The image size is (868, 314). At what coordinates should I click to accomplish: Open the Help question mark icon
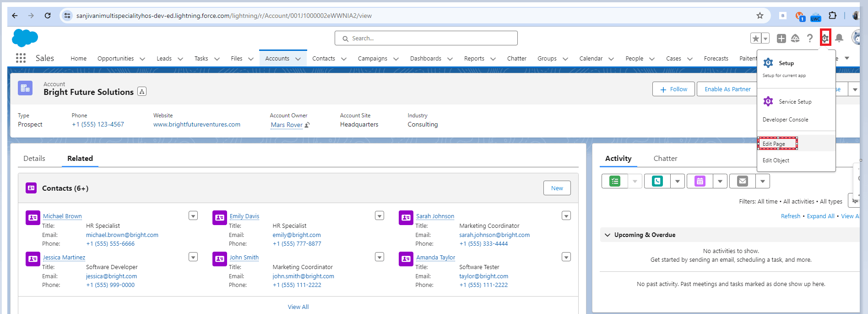tap(810, 39)
